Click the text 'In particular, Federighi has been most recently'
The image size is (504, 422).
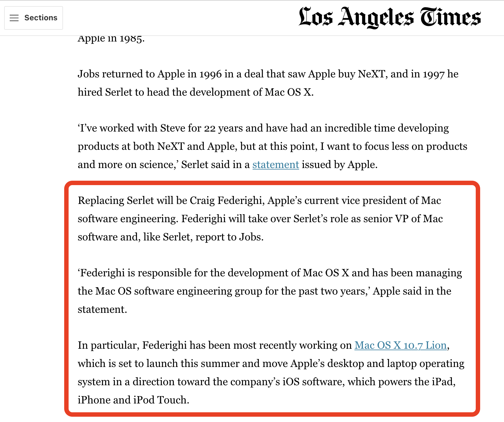[187, 345]
